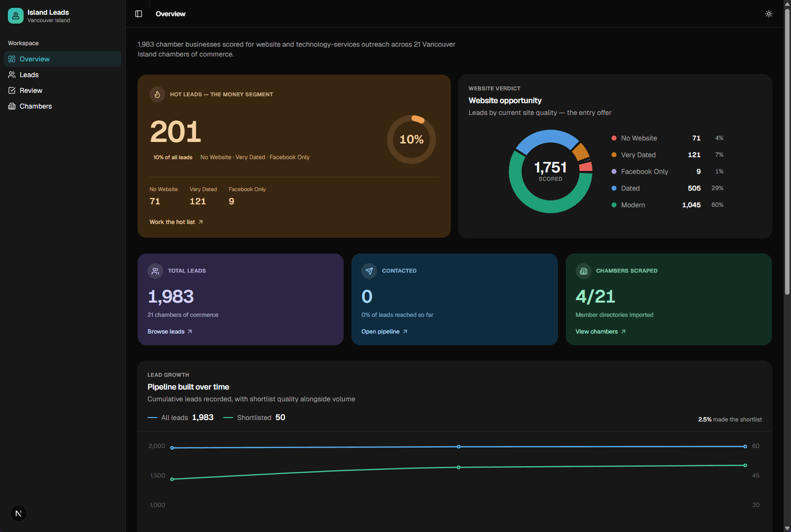Click the '4/21' chambers scraped value
This screenshot has height=532, width=791.
tap(595, 296)
